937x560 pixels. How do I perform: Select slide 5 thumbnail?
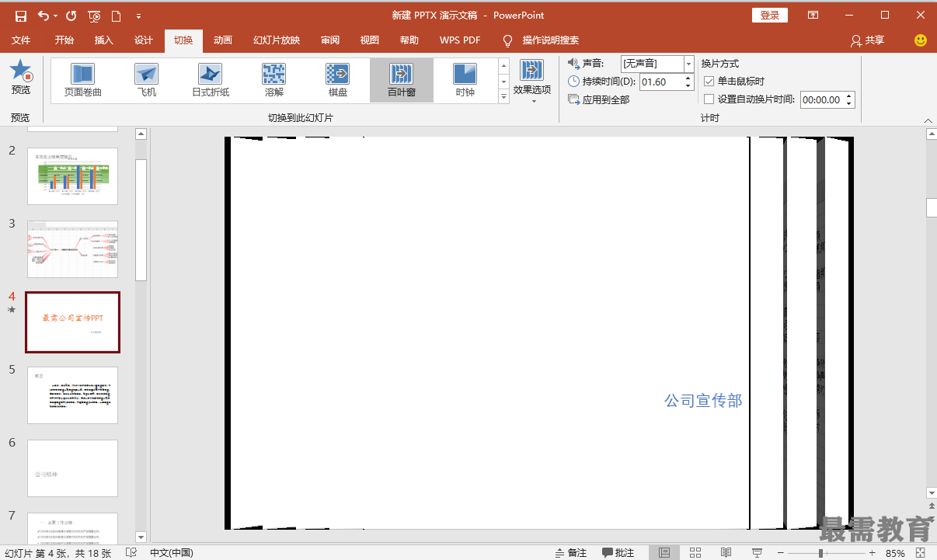pyautogui.click(x=72, y=395)
